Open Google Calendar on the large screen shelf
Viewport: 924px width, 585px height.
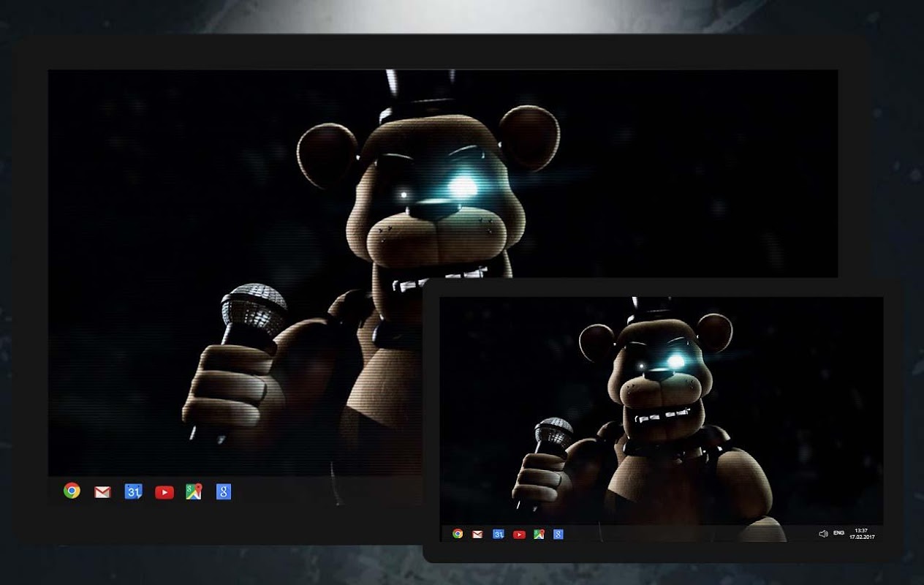[x=133, y=491]
